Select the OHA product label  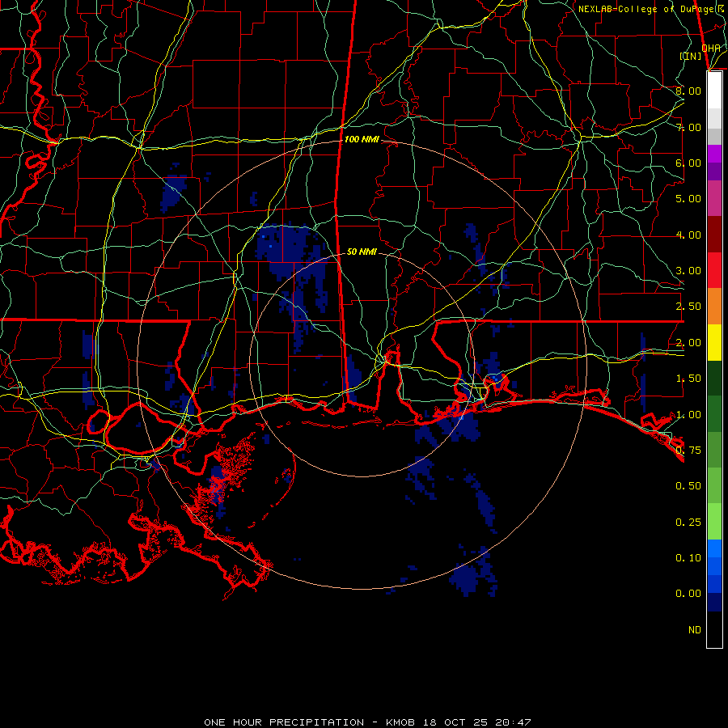[x=711, y=48]
